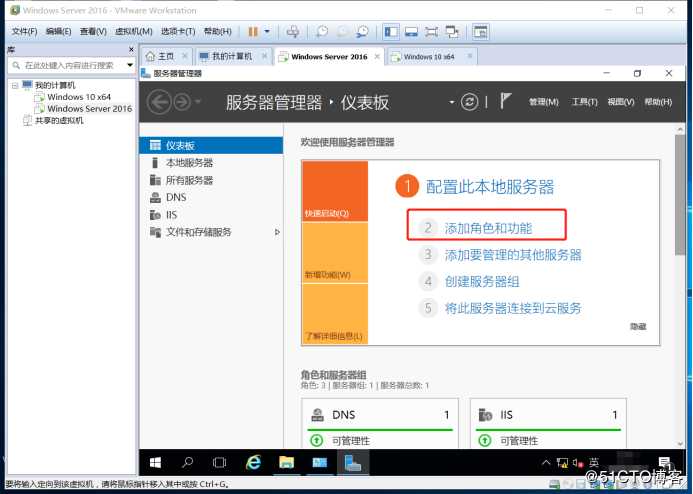Open the DNS role tile header
Image resolution: width=693 pixels, height=494 pixels.
pyautogui.click(x=380, y=414)
